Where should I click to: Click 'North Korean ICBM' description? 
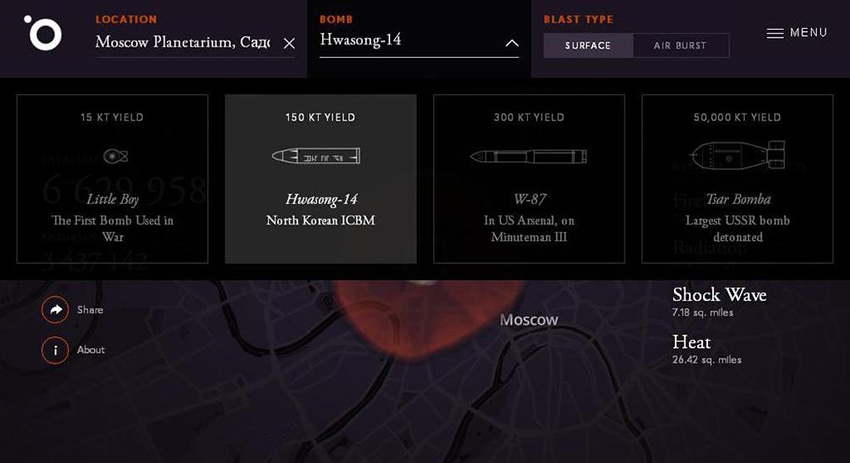pyautogui.click(x=320, y=220)
